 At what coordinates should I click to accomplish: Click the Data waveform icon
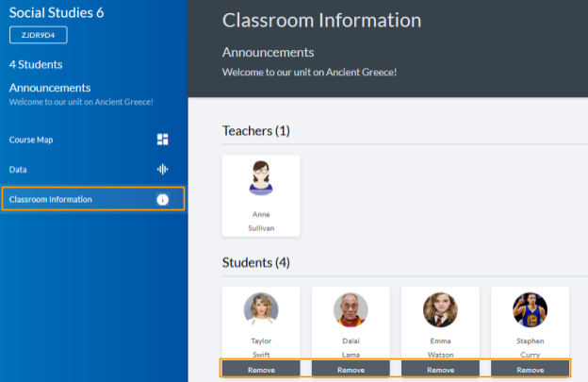tap(162, 169)
